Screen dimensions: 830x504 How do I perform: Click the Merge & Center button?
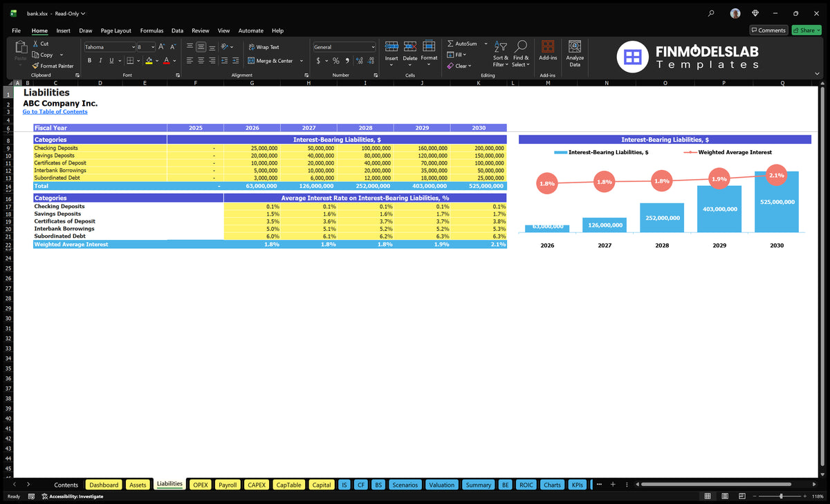(x=271, y=61)
